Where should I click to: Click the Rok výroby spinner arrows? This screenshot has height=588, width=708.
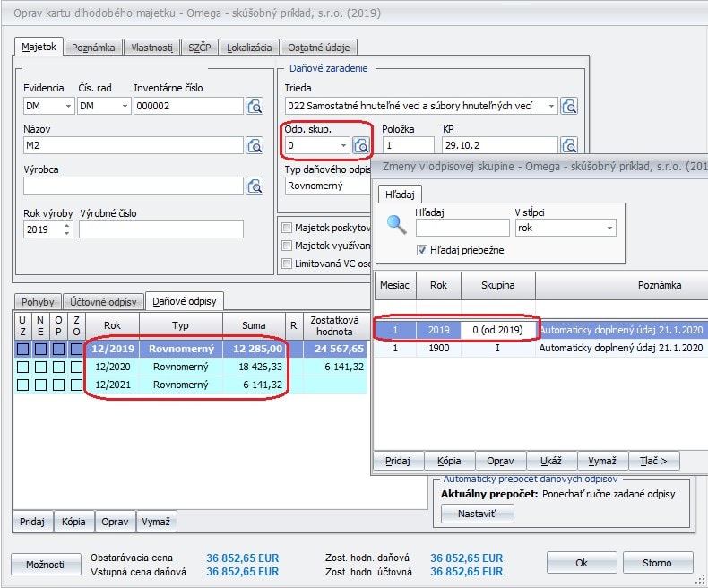click(66, 229)
